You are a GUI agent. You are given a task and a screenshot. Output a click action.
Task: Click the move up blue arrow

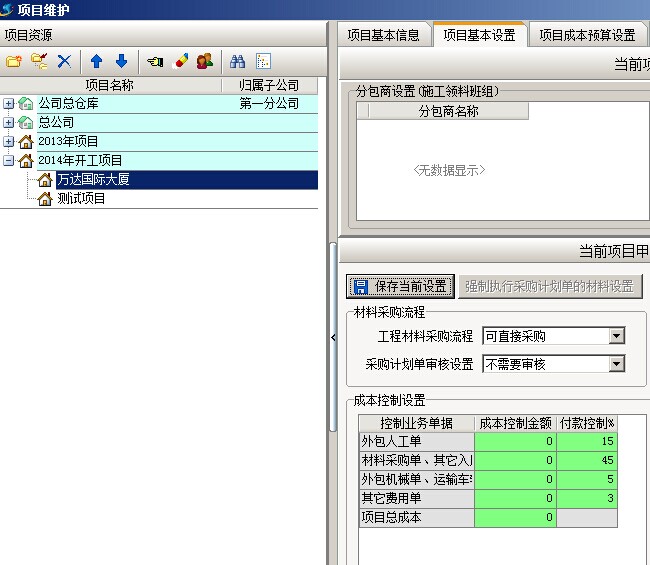click(x=97, y=61)
